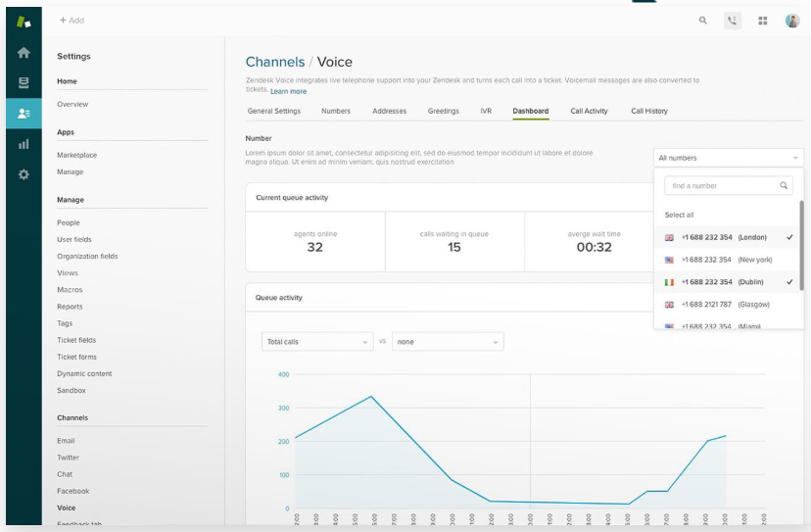
Task: Open the Home icon in sidebar
Action: pyautogui.click(x=24, y=52)
